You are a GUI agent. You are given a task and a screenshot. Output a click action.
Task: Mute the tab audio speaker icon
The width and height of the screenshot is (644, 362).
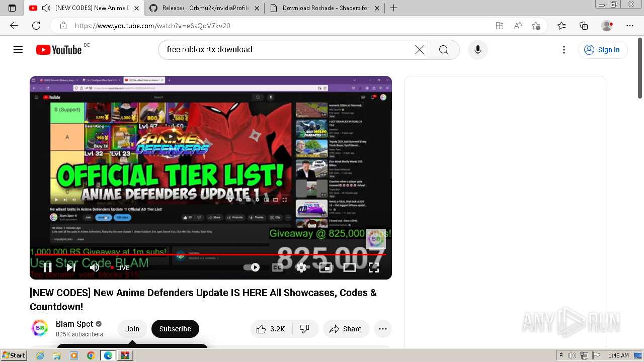[x=46, y=8]
